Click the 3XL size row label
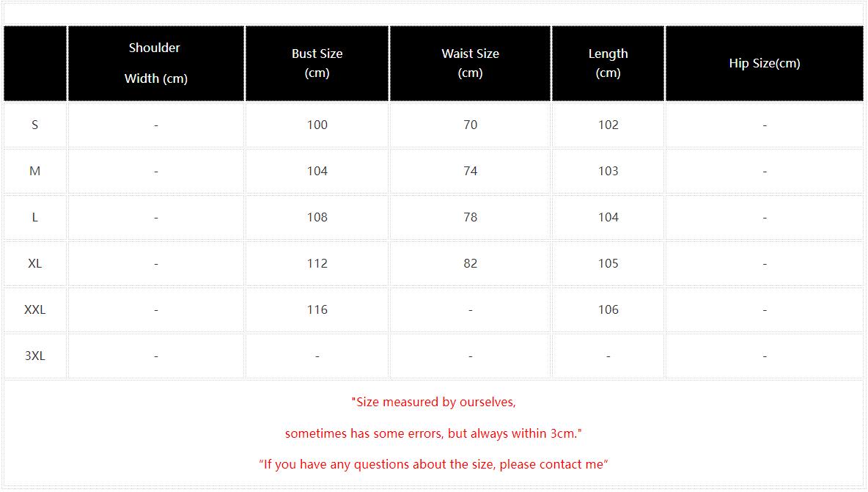The image size is (868, 492). [x=35, y=356]
